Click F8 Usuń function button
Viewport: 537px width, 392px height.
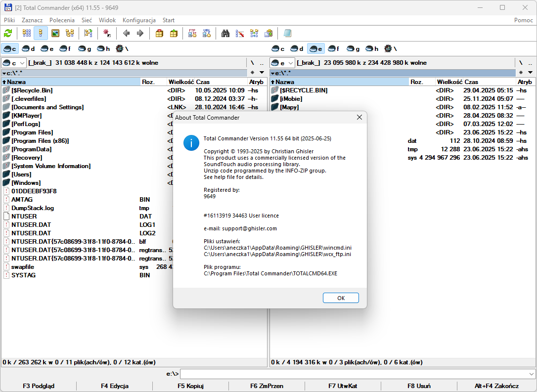pyautogui.click(x=419, y=386)
